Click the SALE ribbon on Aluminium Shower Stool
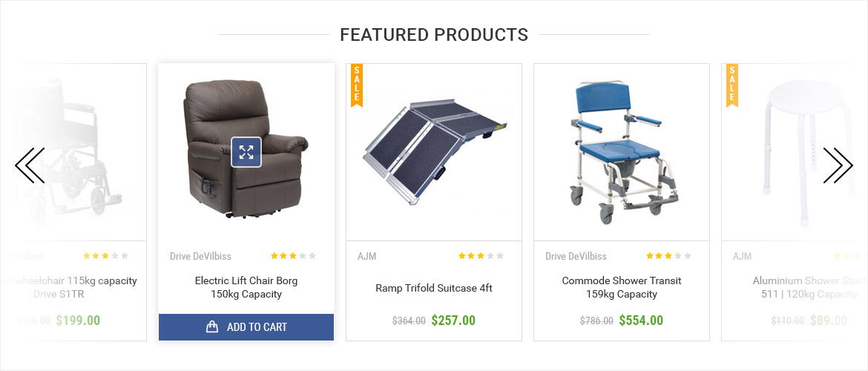This screenshot has height=371, width=868. pos(732,84)
